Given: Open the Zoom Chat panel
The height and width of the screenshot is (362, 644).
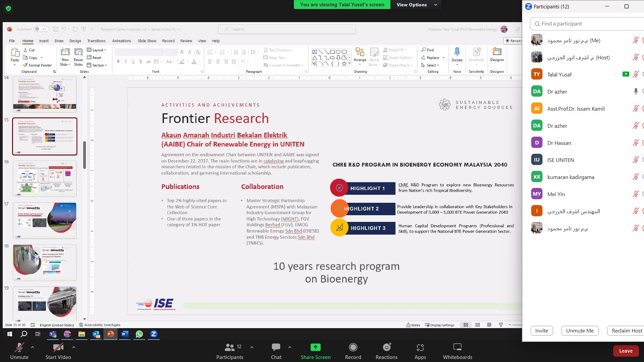Looking at the screenshot, I should (x=276, y=351).
